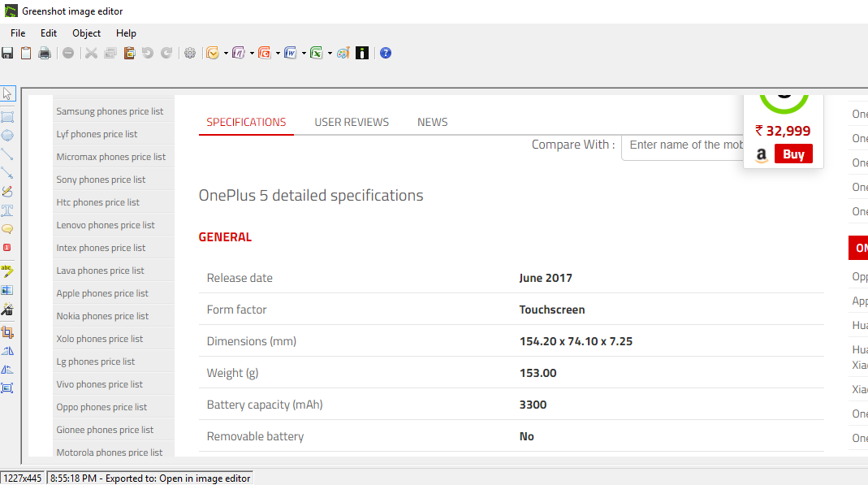Image resolution: width=868 pixels, height=485 pixels.
Task: Switch to the USER REVIEWS tab
Action: click(352, 122)
